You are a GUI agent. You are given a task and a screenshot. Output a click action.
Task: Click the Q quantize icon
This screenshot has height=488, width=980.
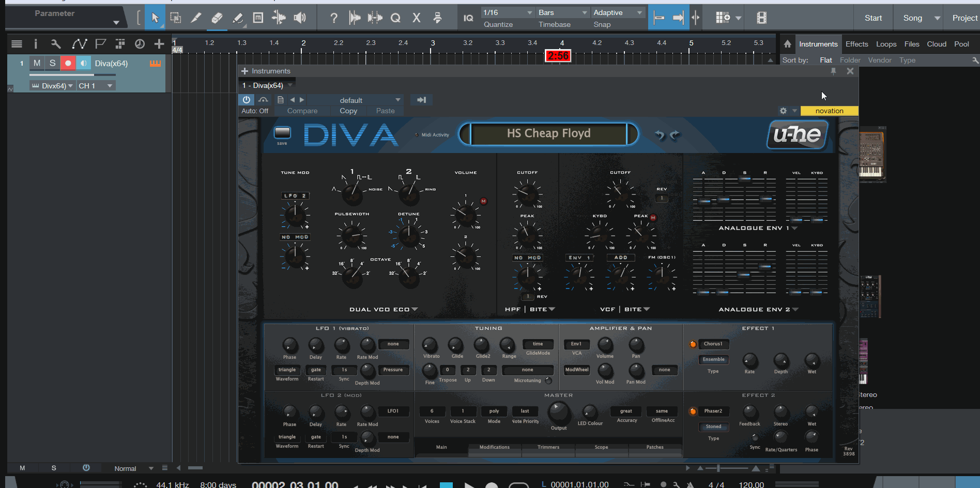(395, 18)
